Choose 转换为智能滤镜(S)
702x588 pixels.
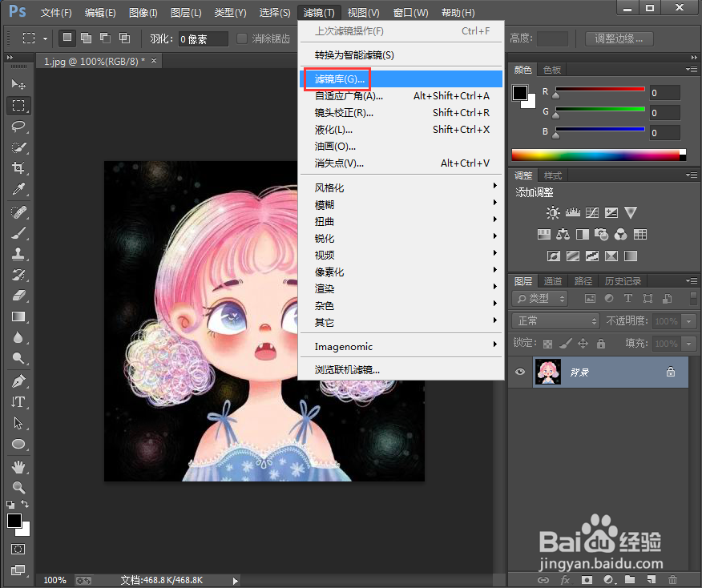point(401,55)
